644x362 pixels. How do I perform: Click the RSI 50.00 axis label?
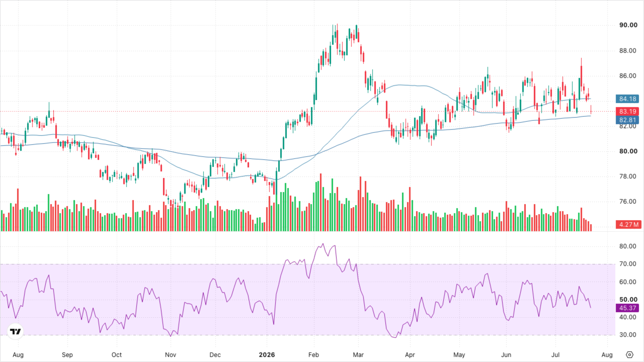point(628,300)
